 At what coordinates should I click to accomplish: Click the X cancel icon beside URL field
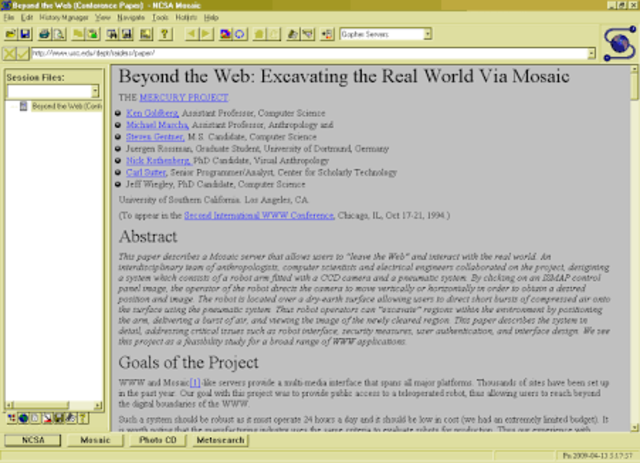[x=9, y=53]
